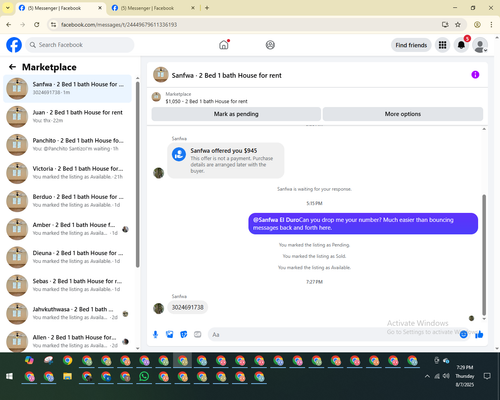Open the Chrome profile icon

point(477,25)
